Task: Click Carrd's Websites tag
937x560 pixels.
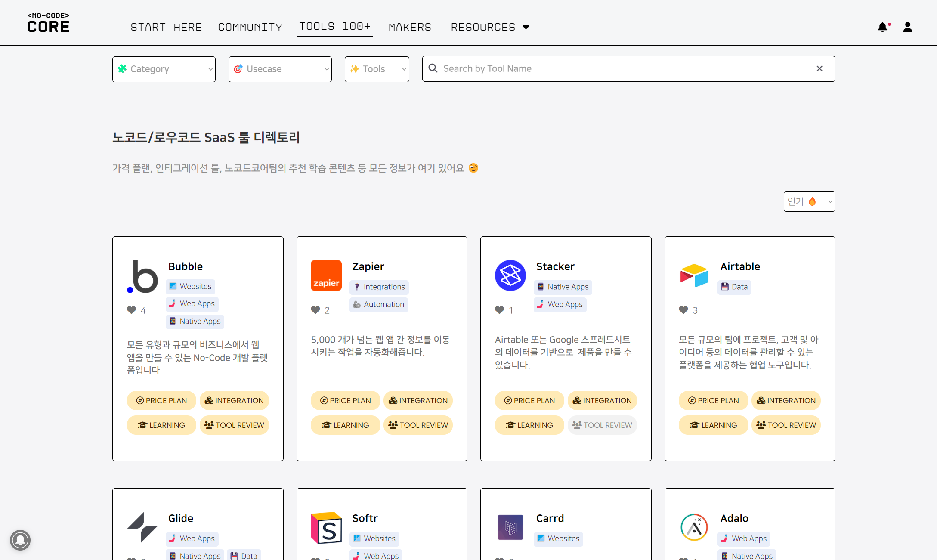Action: [558, 539]
